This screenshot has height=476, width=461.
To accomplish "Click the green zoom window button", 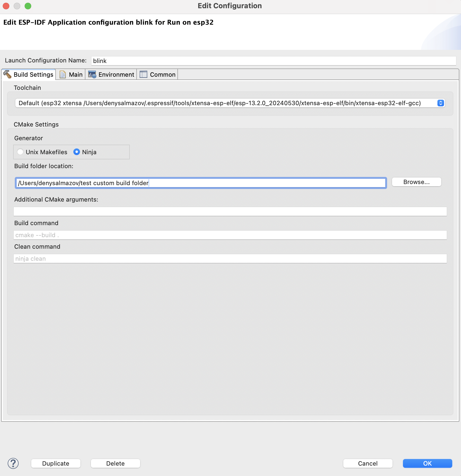I will [28, 6].
